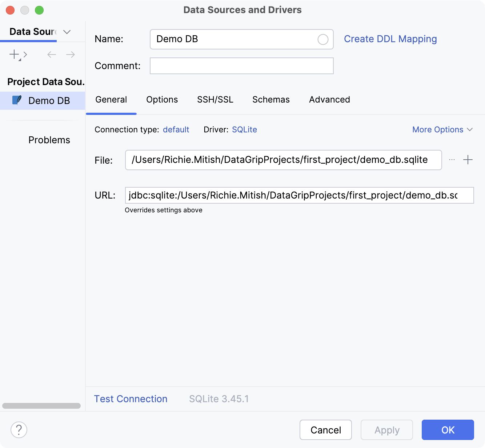This screenshot has height=448, width=485.
Task: Run Test Connection
Action: pyautogui.click(x=131, y=399)
